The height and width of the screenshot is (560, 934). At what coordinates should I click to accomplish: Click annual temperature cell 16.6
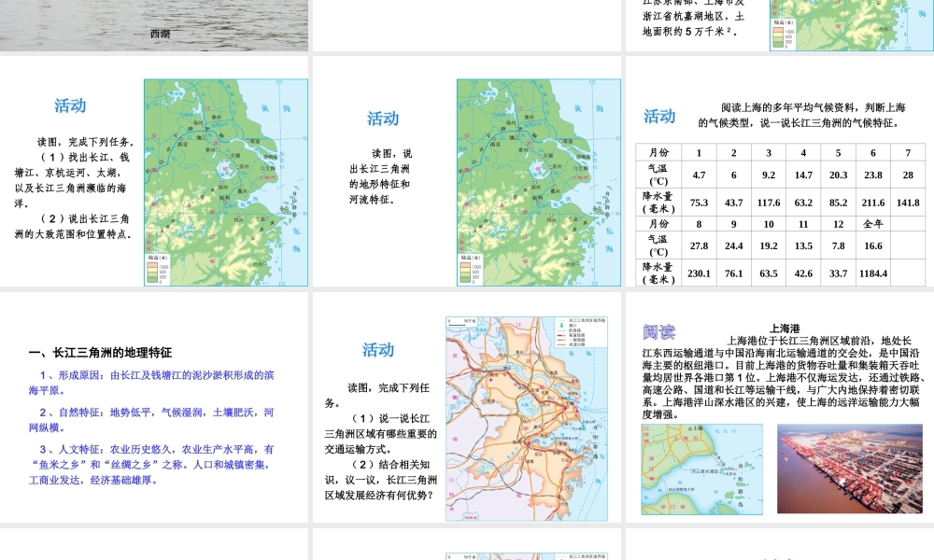(873, 245)
